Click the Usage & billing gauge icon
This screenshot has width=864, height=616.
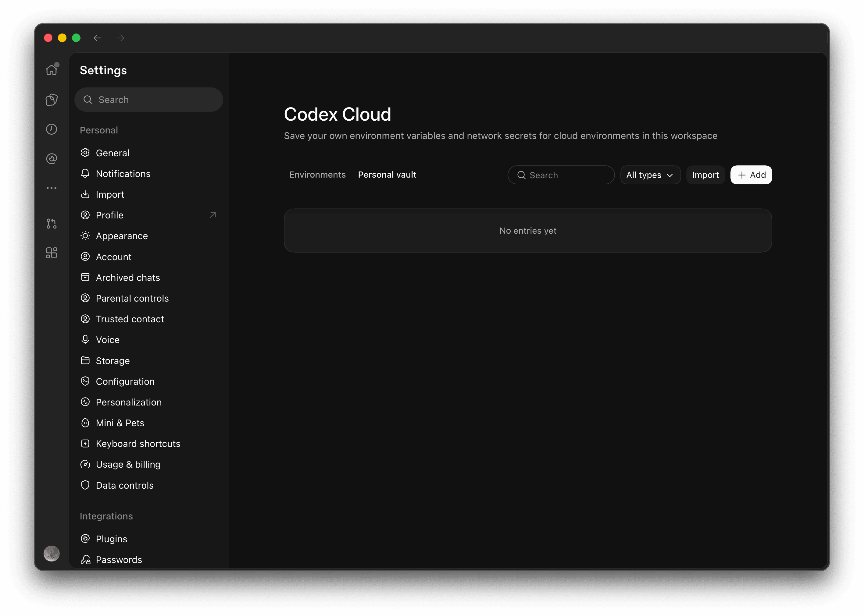coord(85,464)
